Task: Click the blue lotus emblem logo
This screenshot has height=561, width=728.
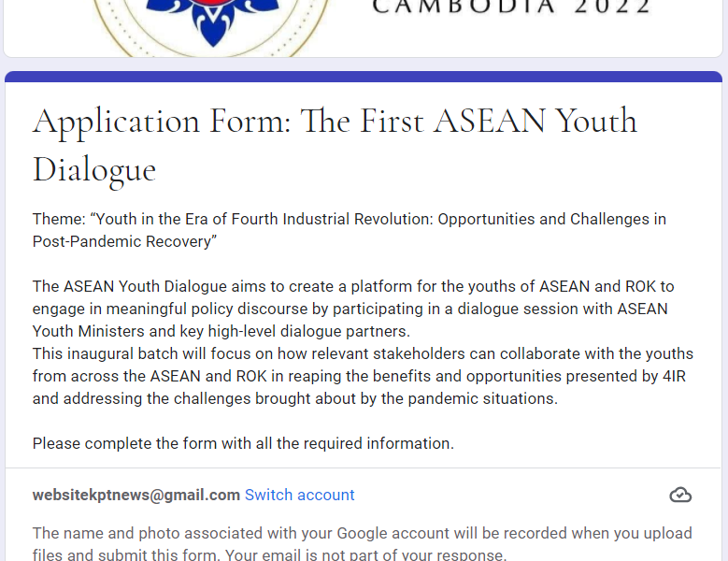Action: point(213,21)
